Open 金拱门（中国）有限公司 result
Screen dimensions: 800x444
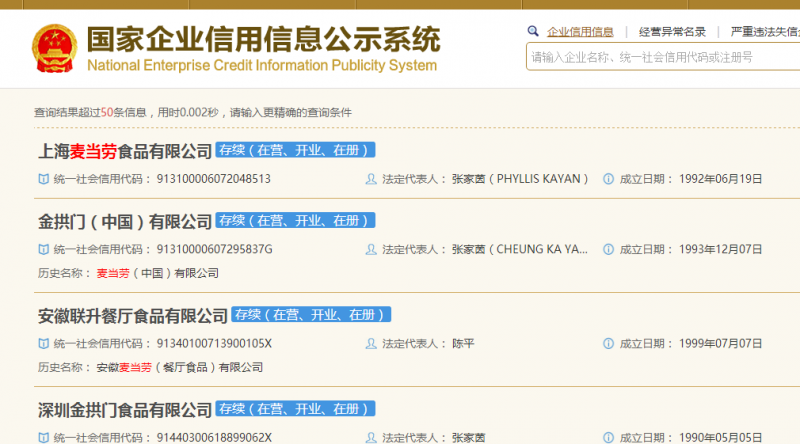125,222
